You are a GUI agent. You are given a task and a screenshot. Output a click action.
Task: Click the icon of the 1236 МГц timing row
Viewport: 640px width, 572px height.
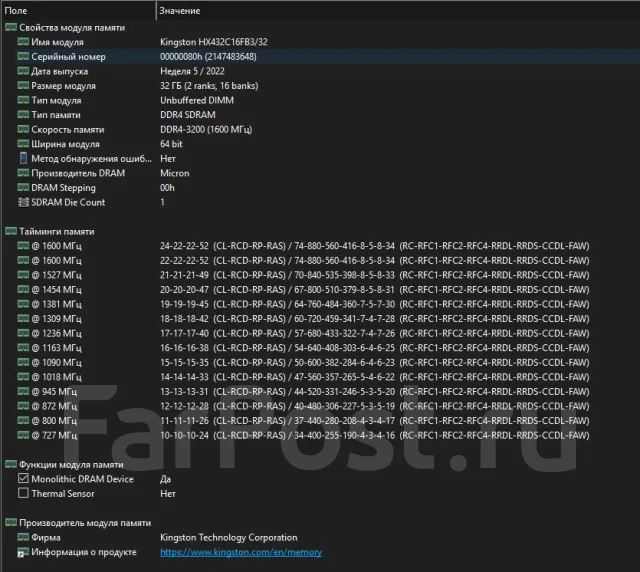click(x=23, y=333)
